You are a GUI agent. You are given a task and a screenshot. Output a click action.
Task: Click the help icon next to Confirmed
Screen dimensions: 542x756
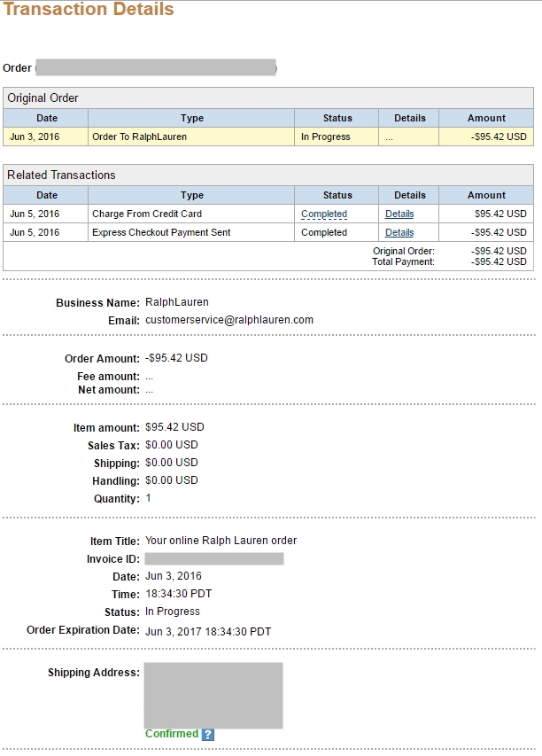tap(208, 734)
